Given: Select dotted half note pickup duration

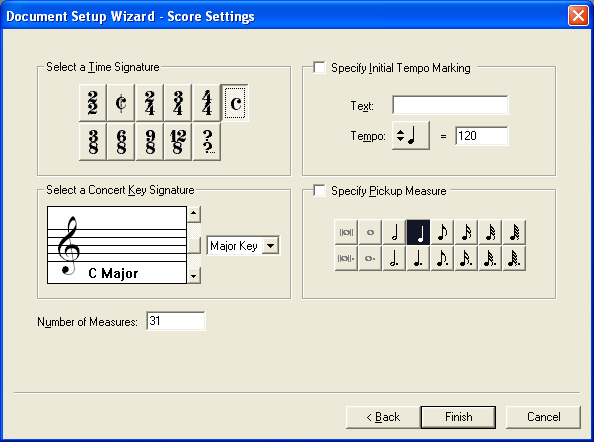Looking at the screenshot, I should click(x=394, y=259).
